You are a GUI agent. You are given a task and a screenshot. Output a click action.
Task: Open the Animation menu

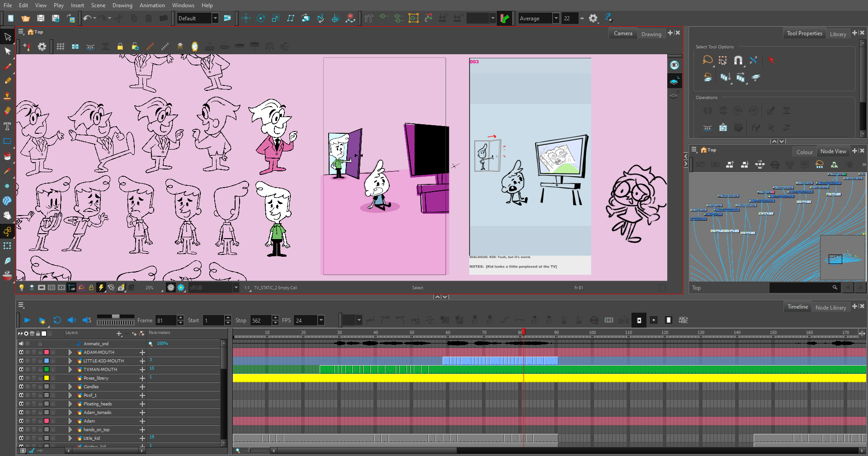[152, 5]
